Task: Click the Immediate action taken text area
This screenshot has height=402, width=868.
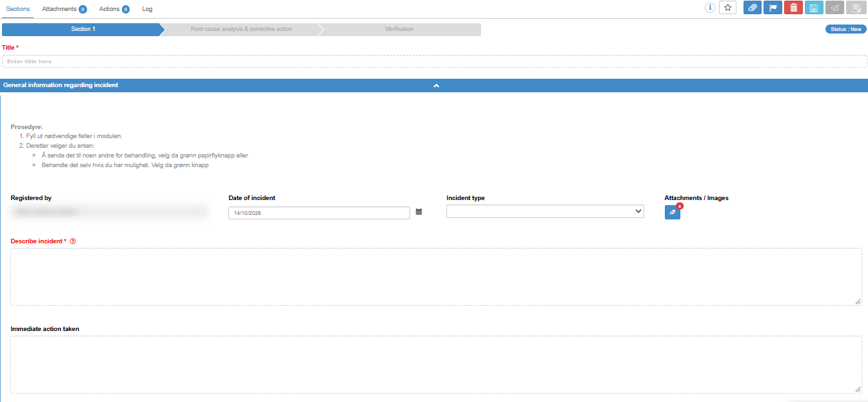Action: pyautogui.click(x=436, y=365)
